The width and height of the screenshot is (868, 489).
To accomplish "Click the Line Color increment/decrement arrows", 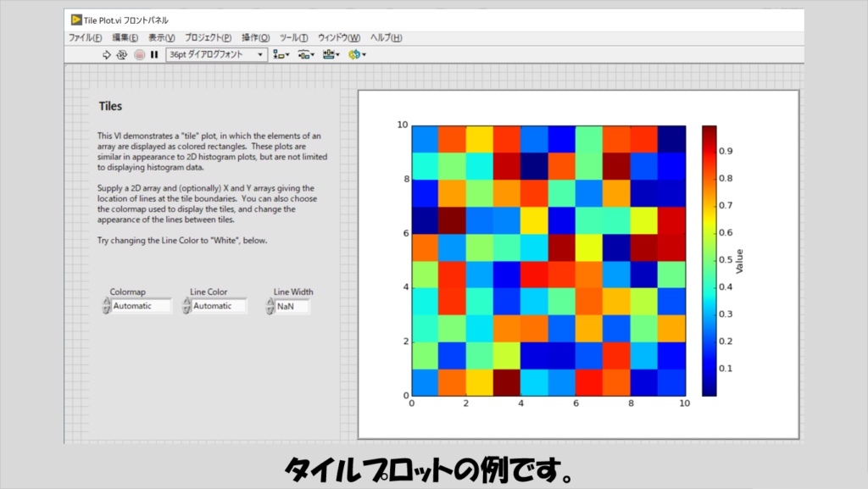I will point(186,306).
